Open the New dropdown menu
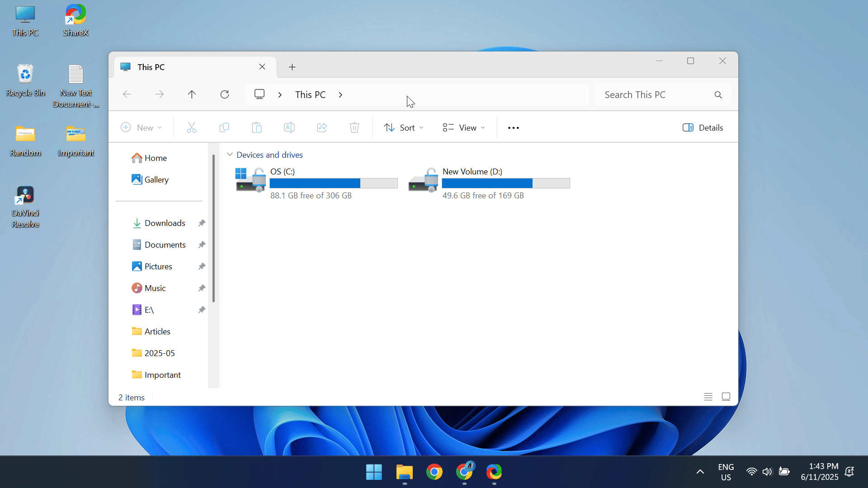 point(142,128)
